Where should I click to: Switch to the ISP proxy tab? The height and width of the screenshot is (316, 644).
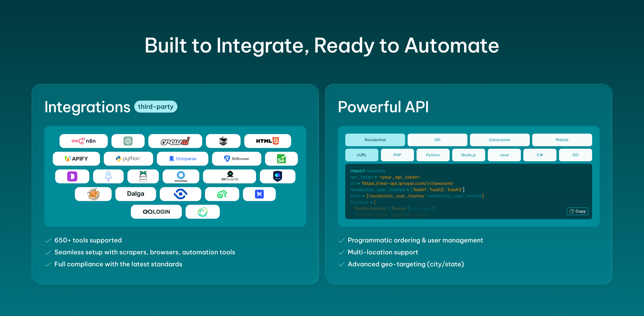[437, 140]
